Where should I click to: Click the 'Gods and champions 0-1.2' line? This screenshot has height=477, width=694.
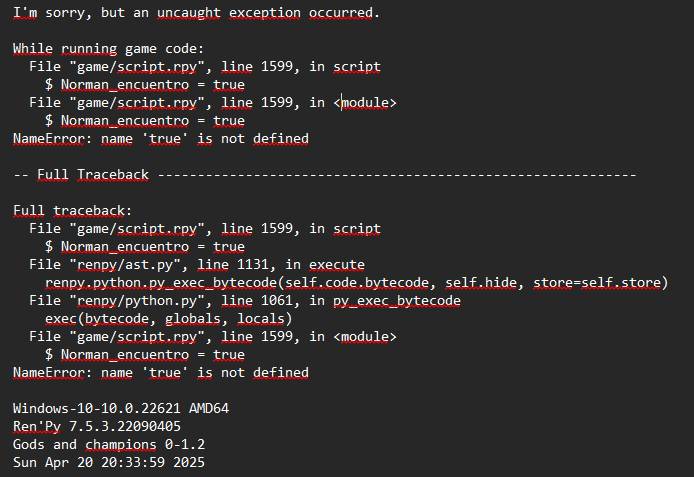click(x=109, y=444)
